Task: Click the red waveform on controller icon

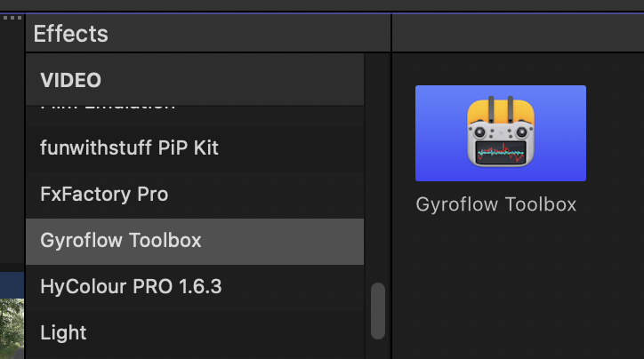Action: click(x=501, y=152)
